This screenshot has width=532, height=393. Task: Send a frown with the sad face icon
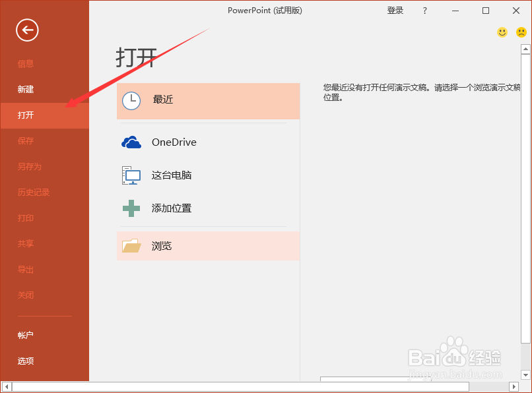point(521,32)
